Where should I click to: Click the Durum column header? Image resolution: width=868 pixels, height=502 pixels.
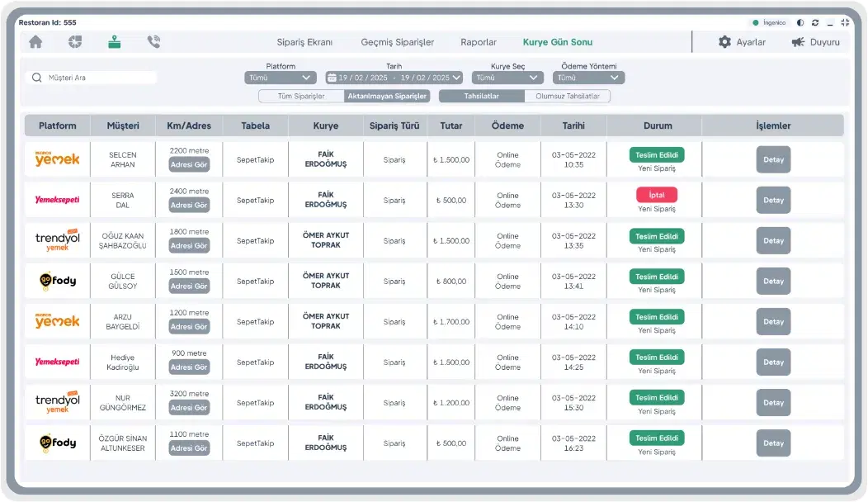coord(658,125)
